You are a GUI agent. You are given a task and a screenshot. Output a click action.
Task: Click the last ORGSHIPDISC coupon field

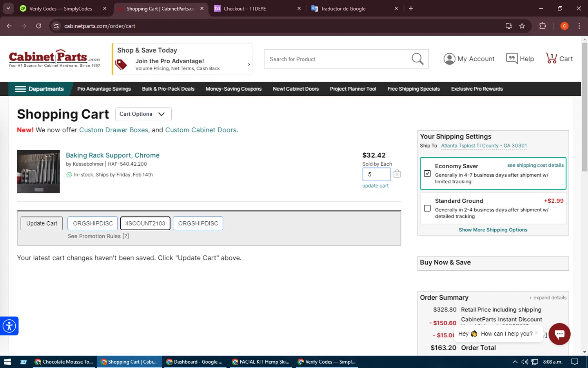pos(198,223)
